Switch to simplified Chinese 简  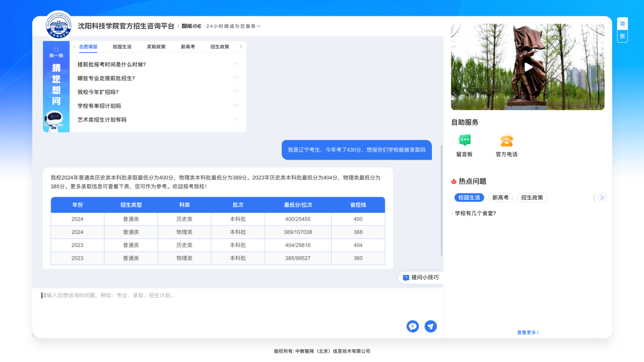point(622,24)
